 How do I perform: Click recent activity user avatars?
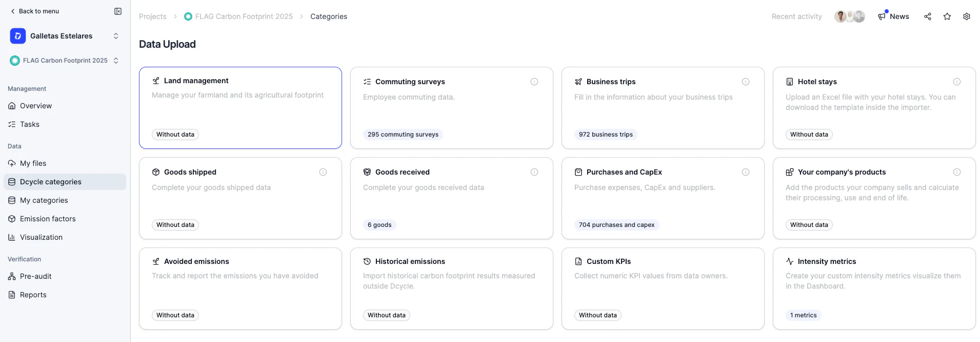point(850,16)
